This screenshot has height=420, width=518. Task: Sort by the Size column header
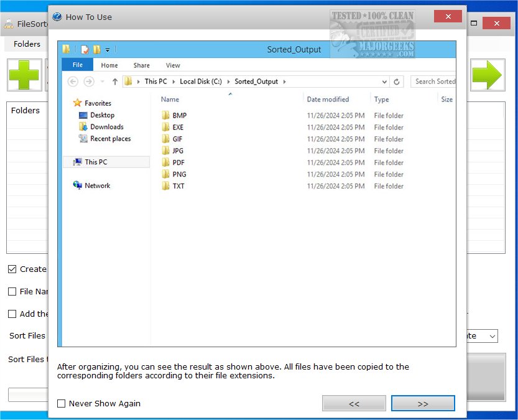click(446, 99)
